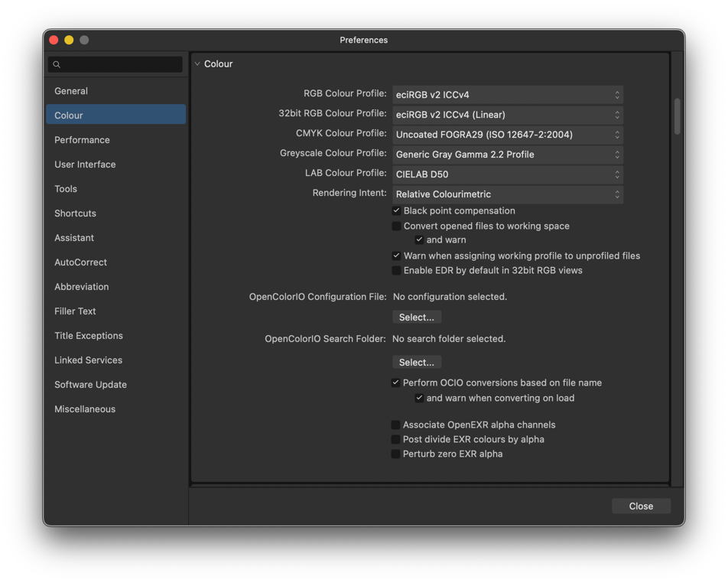Open the LAB Colour Profile dropdown
This screenshot has height=583, width=728.
tap(507, 174)
